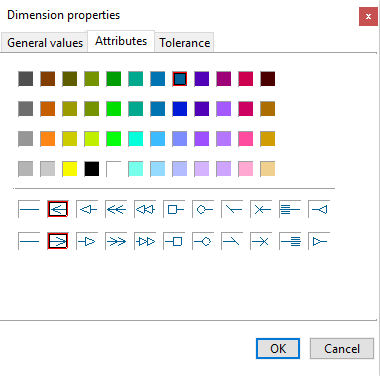The height and width of the screenshot is (376, 380).
Task: Choose the left hollow triangle arrowhead
Action: (87, 209)
